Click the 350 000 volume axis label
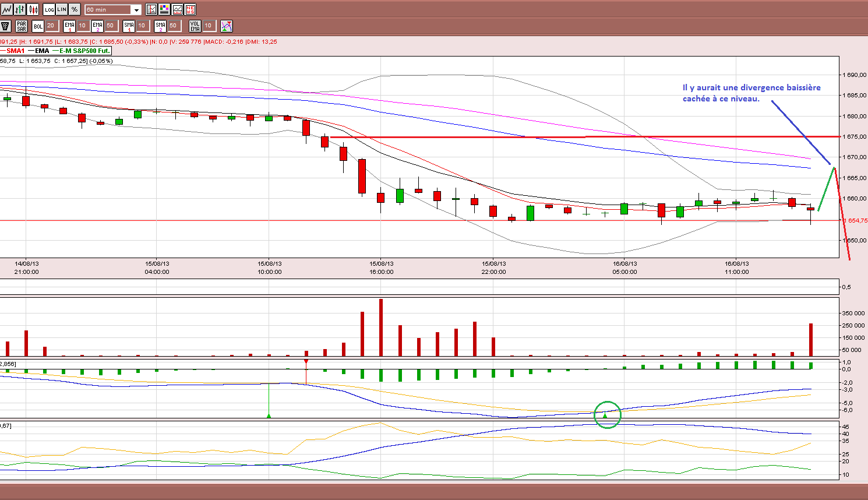 [854, 313]
